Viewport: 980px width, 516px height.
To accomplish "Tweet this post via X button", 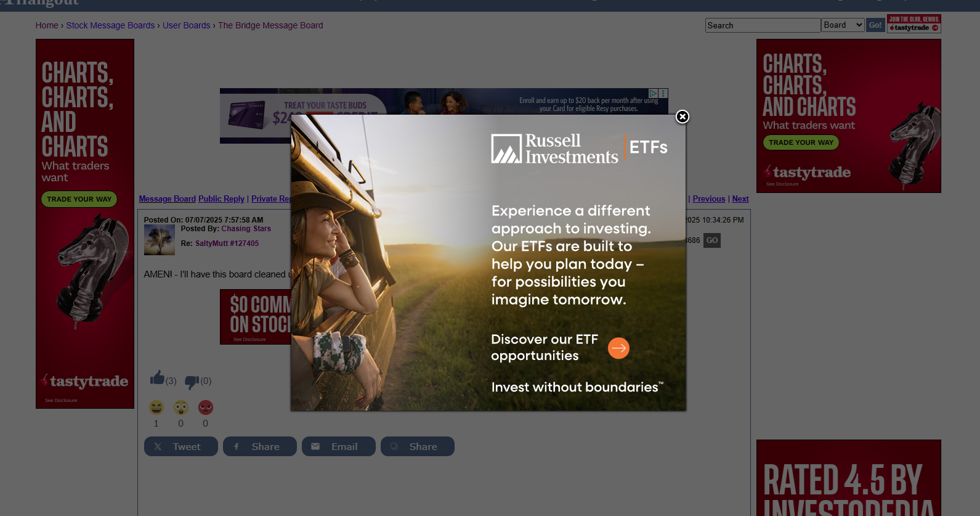I will [x=180, y=446].
